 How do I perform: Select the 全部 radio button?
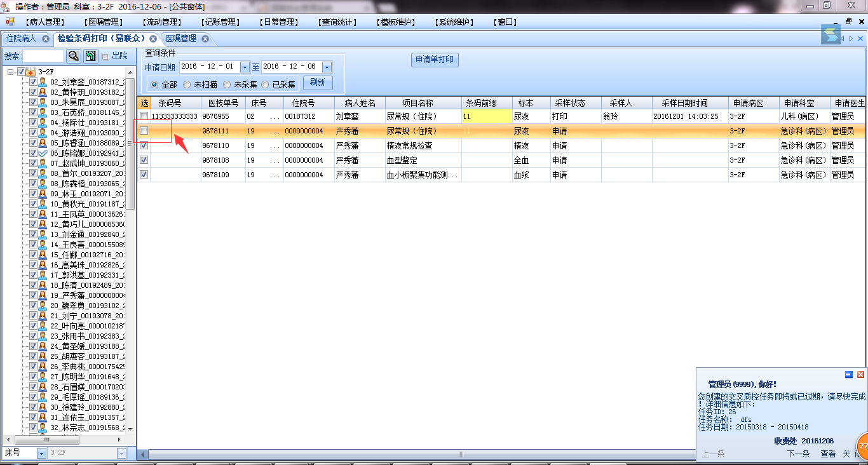point(154,84)
